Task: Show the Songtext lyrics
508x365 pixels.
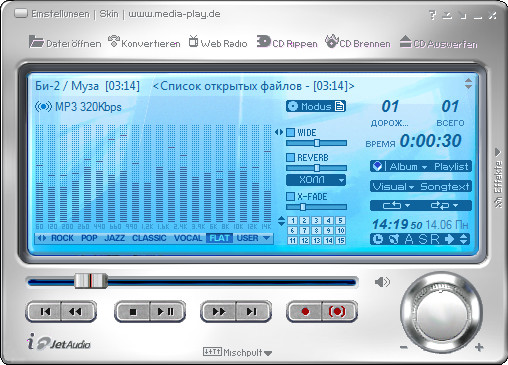Action: (x=445, y=186)
